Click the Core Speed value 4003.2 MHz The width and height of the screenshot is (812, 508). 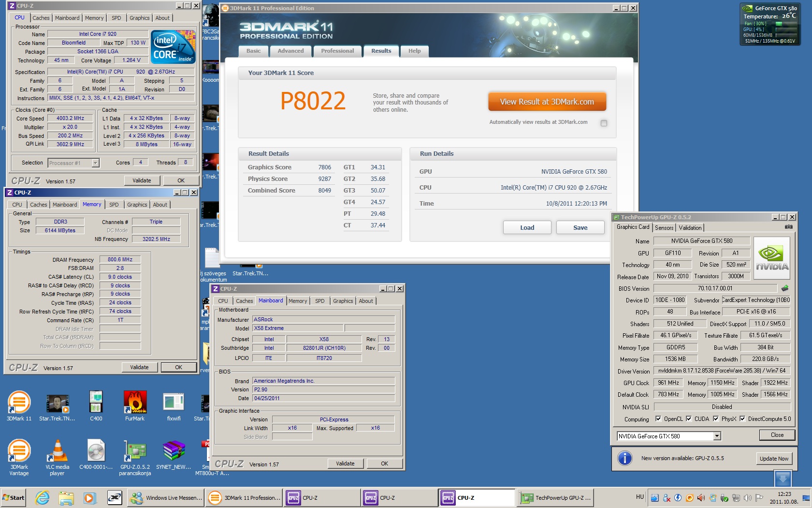(70, 119)
